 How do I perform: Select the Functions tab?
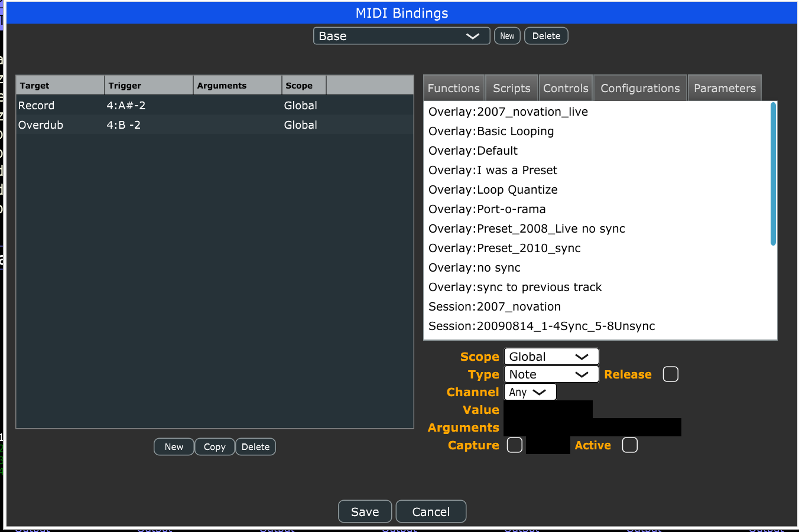[453, 87]
